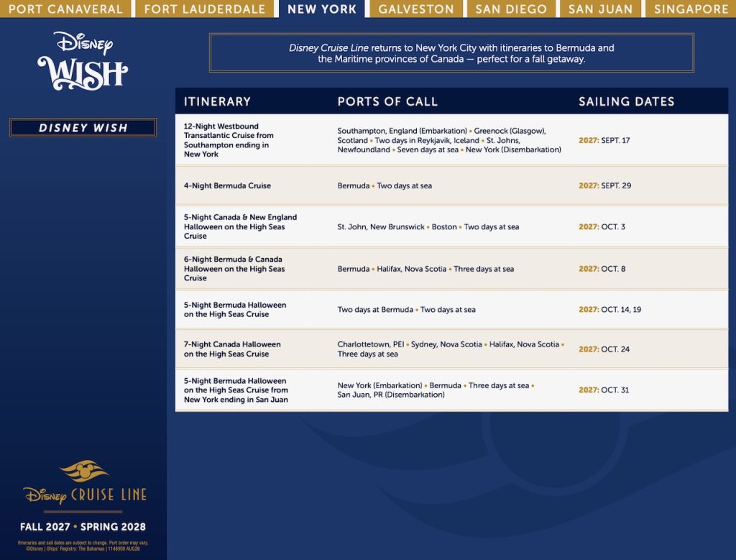Click the Charlottetown, PEI ports text
736x560 pixels.
coord(451,349)
